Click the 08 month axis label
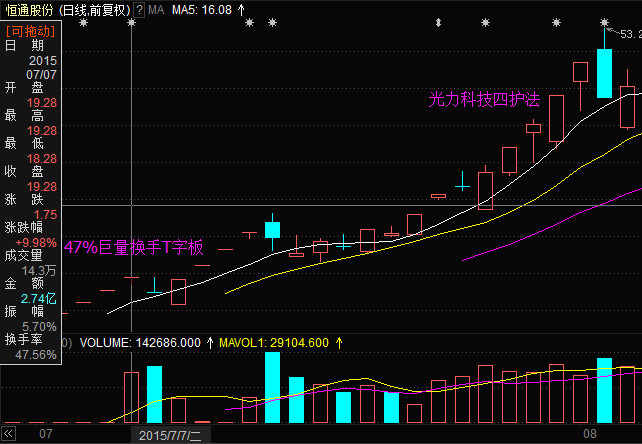 pos(590,433)
